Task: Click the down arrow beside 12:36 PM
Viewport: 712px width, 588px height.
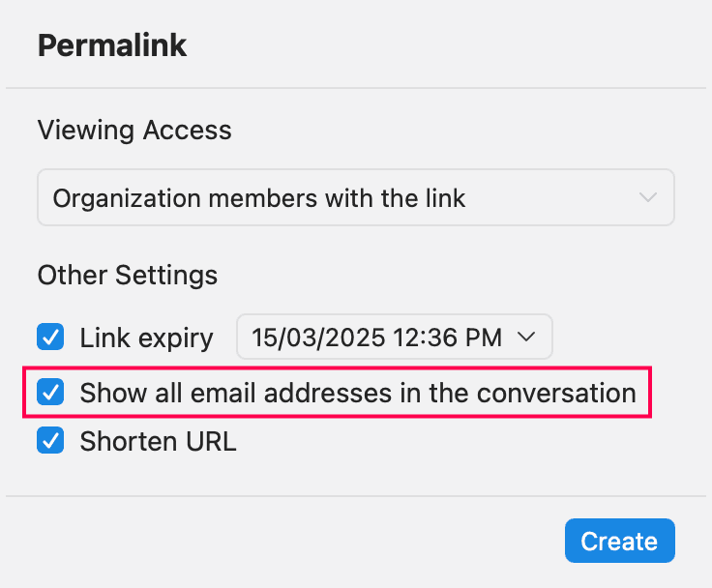Action: point(527,338)
